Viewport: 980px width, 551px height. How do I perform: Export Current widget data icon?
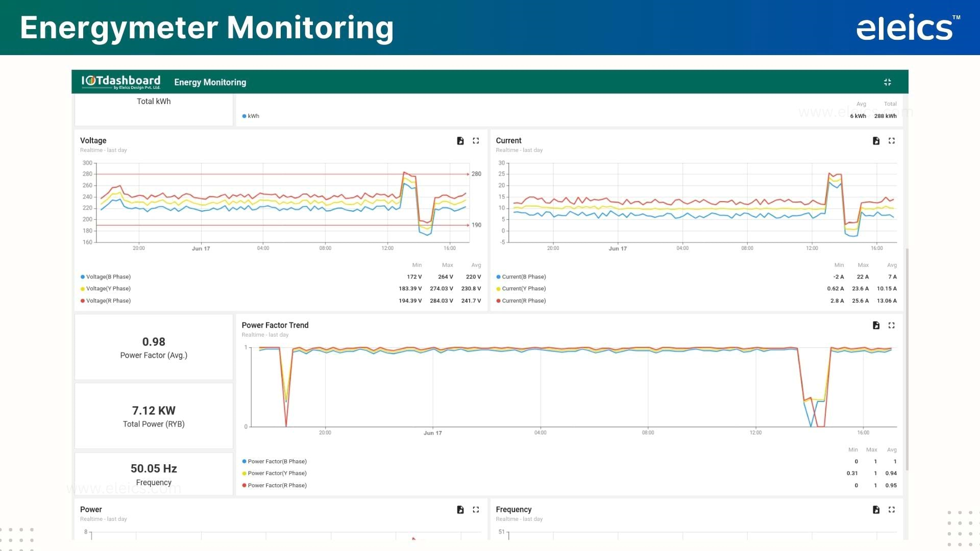click(x=876, y=141)
